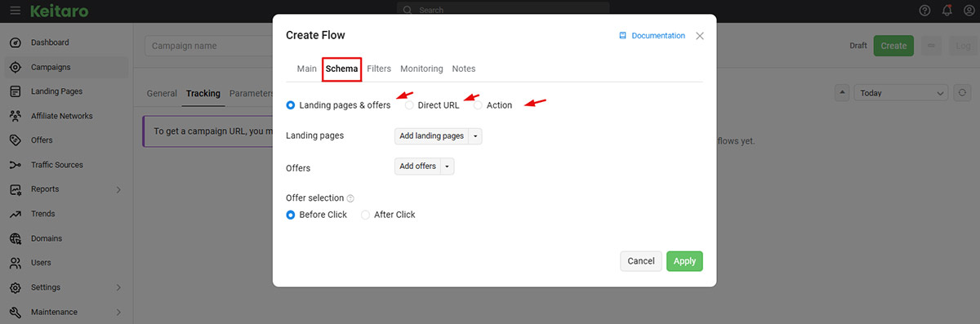Screen dimensions: 980x324
Task: Open Affiliate Networks via its sidebar icon
Action: tap(15, 116)
